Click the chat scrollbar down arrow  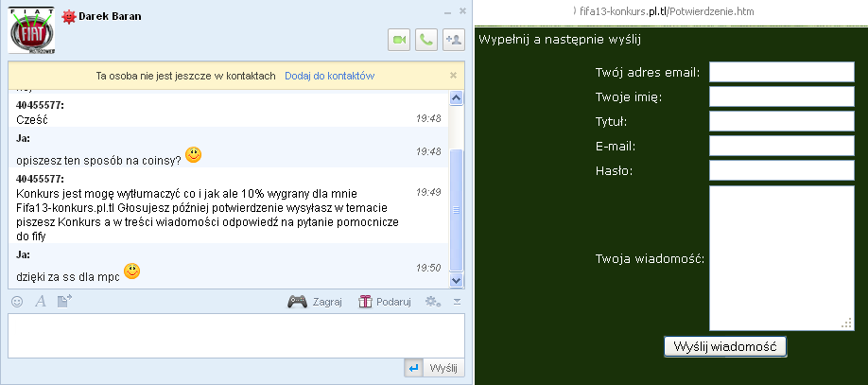click(456, 280)
